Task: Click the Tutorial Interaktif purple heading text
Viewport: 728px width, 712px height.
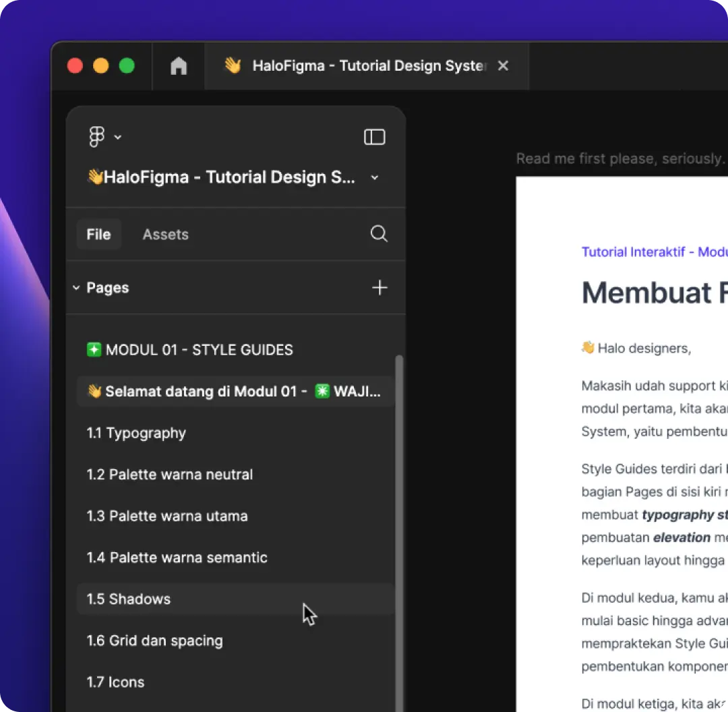Action: [654, 251]
